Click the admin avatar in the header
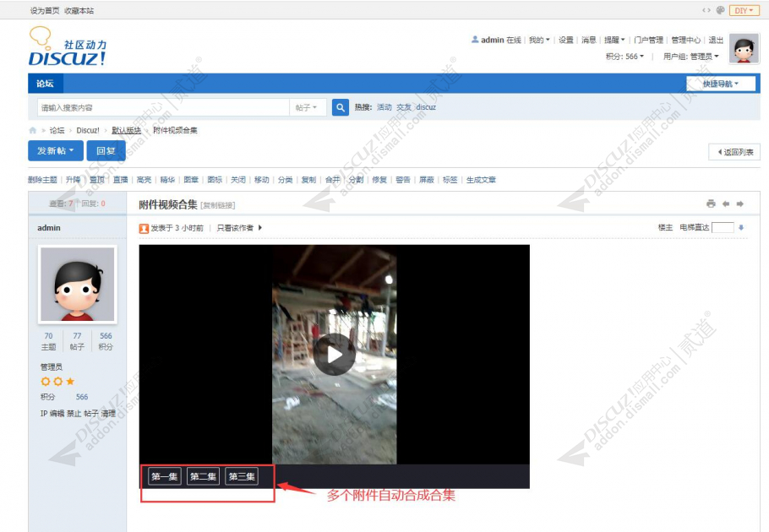This screenshot has height=532, width=769. pos(744,49)
